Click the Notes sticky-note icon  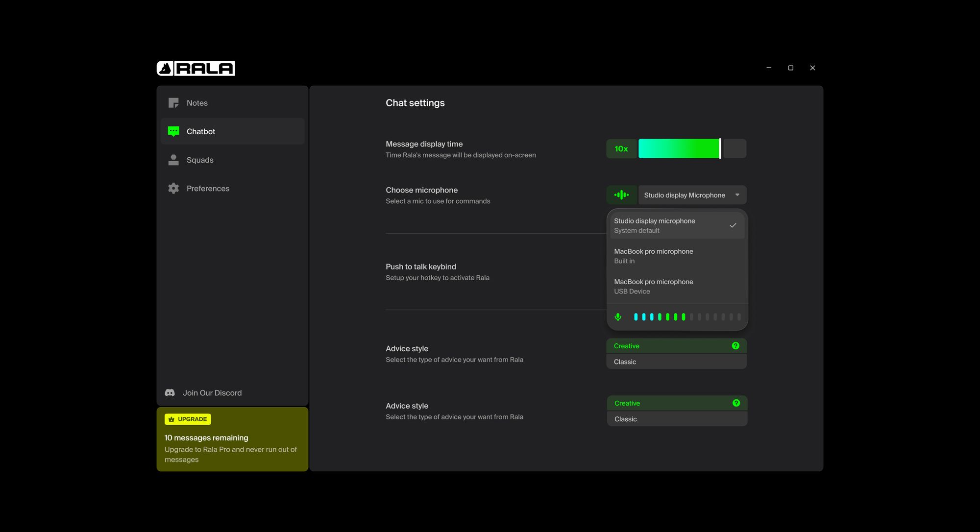coord(173,103)
